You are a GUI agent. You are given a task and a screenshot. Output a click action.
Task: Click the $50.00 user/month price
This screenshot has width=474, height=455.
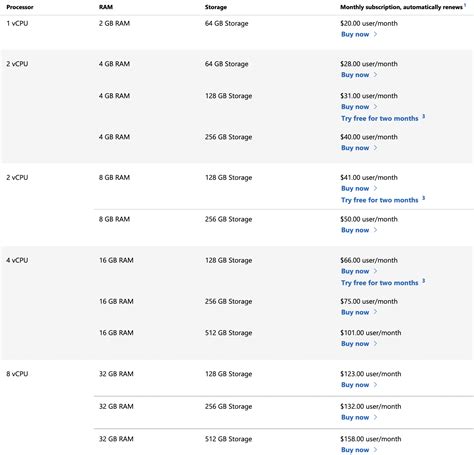(x=369, y=219)
